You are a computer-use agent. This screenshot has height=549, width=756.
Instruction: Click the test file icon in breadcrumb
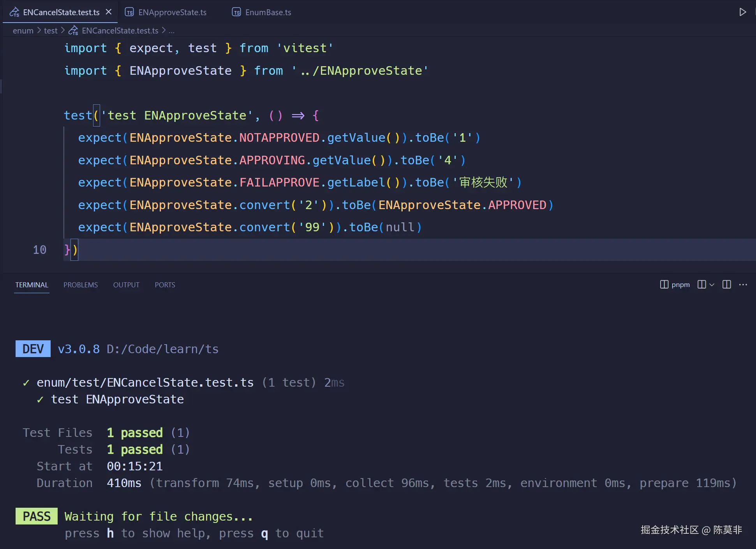point(73,30)
